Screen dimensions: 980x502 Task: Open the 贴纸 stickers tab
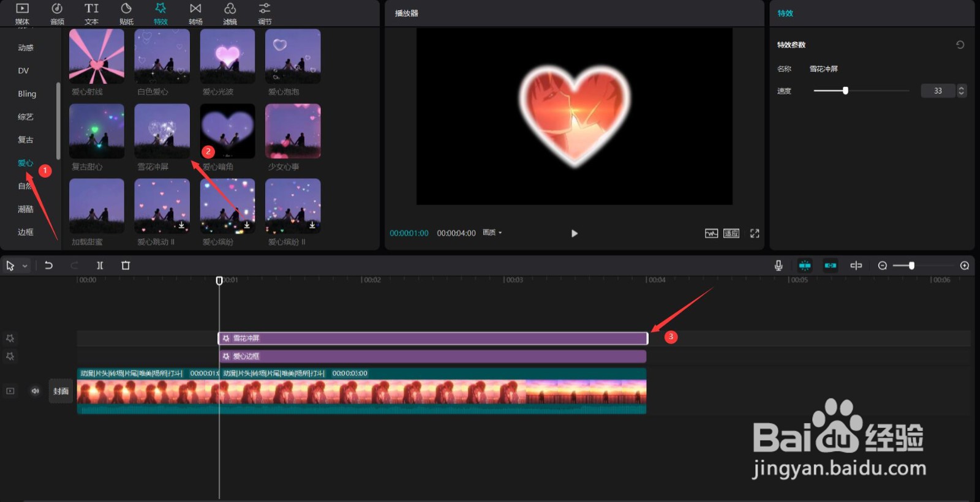pyautogui.click(x=126, y=13)
